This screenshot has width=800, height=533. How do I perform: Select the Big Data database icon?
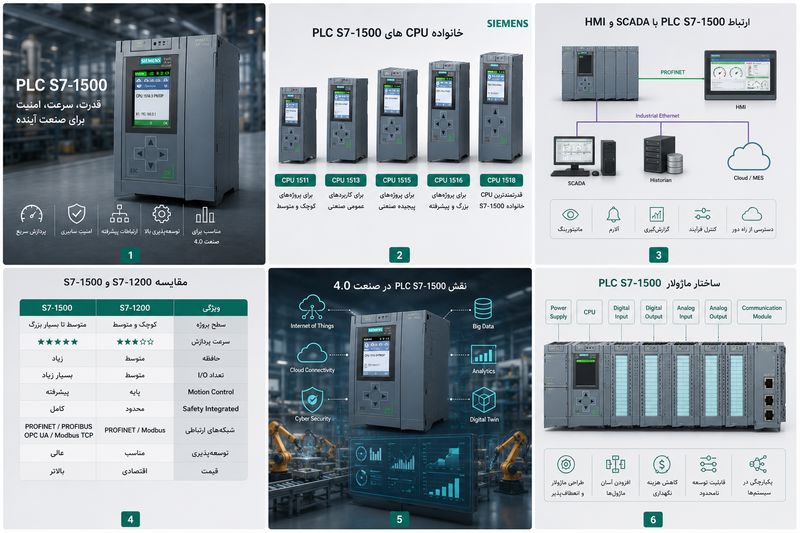pyautogui.click(x=483, y=309)
